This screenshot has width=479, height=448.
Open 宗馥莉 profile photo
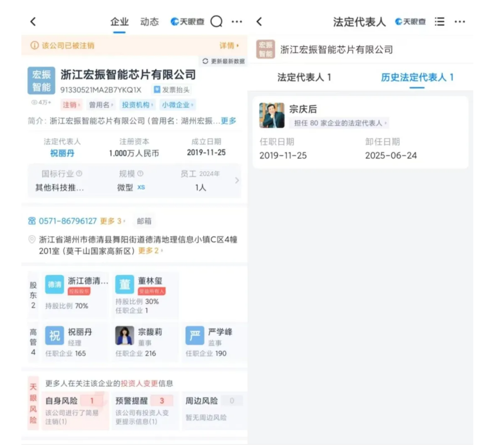(x=125, y=335)
